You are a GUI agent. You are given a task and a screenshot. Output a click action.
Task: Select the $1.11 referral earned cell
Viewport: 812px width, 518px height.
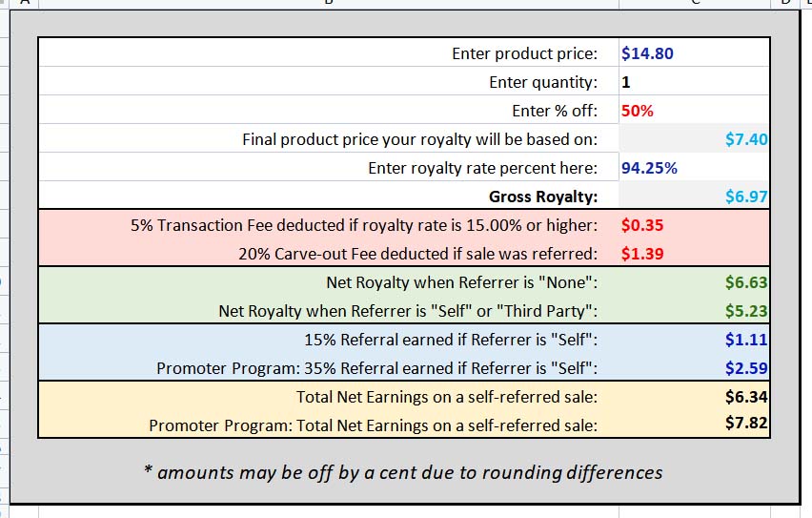(x=694, y=339)
